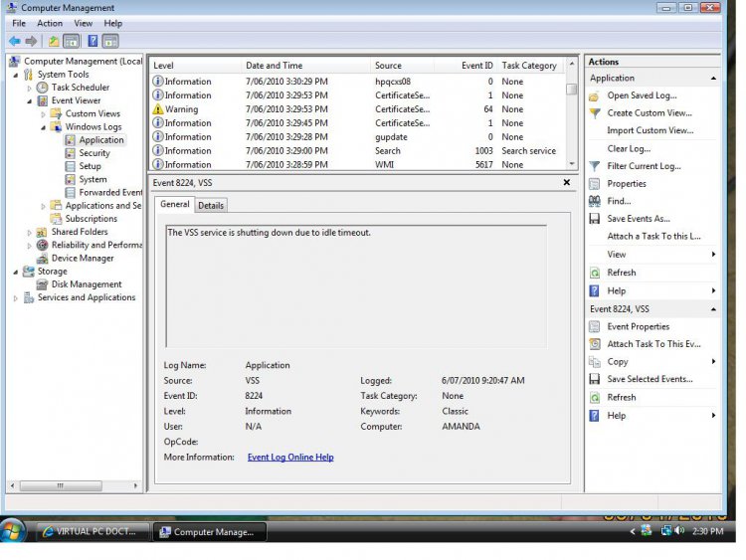Open Device Manager in tree
Screen dimensions: 746x560
pos(83,259)
